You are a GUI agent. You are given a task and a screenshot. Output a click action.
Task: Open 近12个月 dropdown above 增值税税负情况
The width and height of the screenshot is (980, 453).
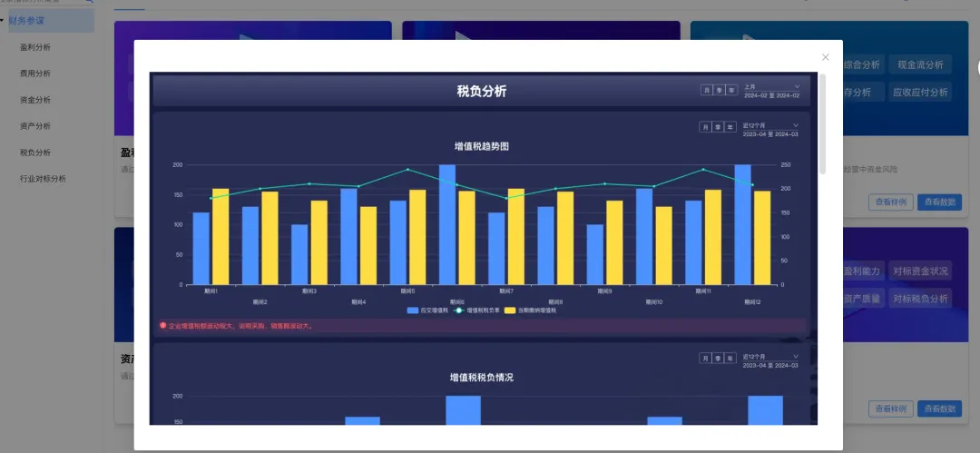[770, 357]
